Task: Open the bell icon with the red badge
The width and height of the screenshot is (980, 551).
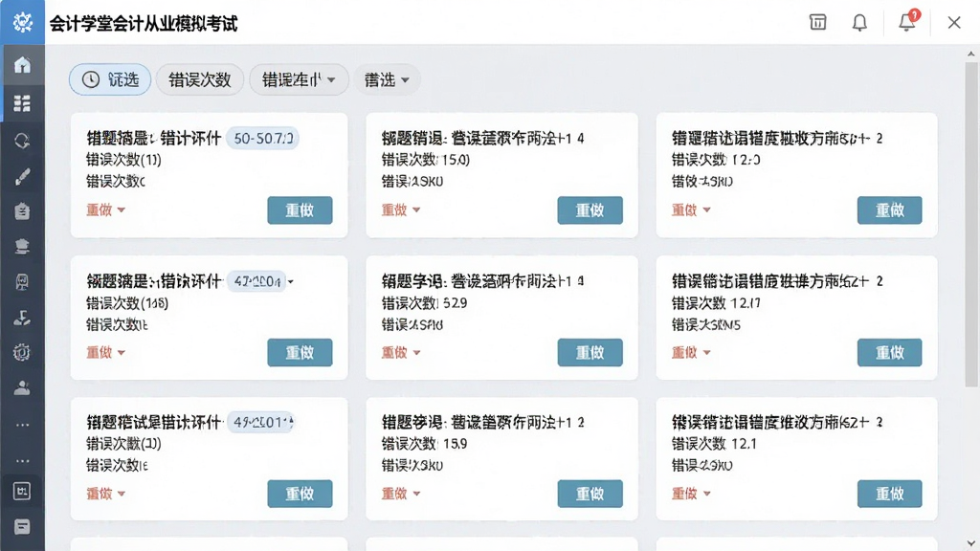Action: click(908, 21)
